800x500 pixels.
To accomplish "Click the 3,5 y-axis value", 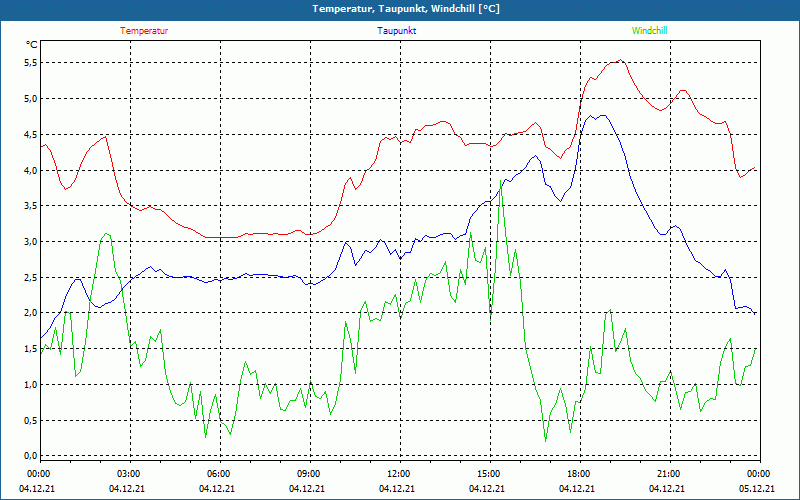I will pyautogui.click(x=31, y=206).
